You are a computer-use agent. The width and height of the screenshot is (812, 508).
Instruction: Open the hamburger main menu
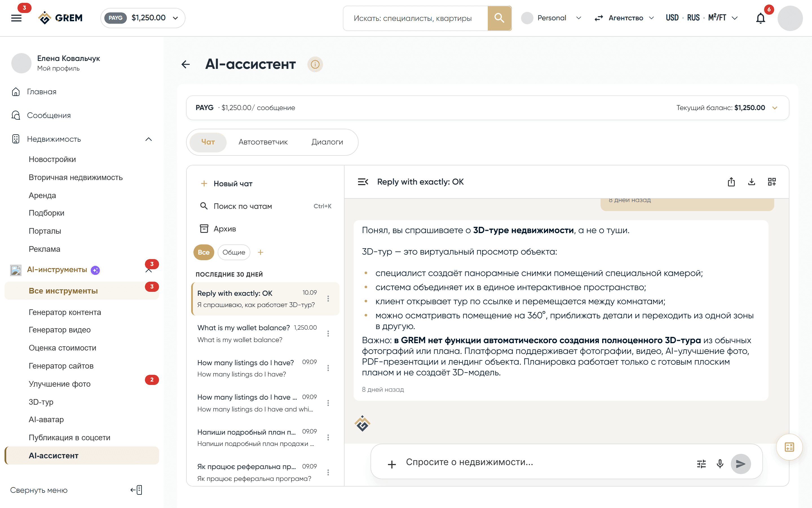pos(16,18)
